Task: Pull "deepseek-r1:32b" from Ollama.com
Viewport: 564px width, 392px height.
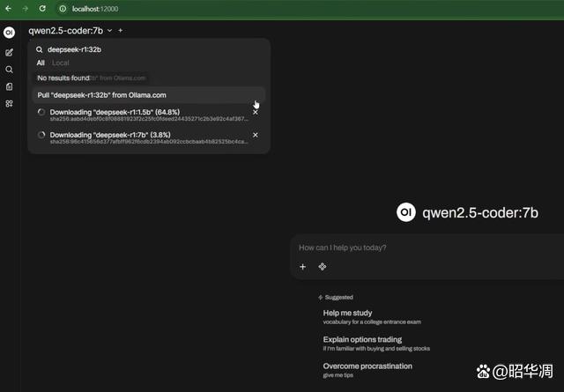Action: 102,94
